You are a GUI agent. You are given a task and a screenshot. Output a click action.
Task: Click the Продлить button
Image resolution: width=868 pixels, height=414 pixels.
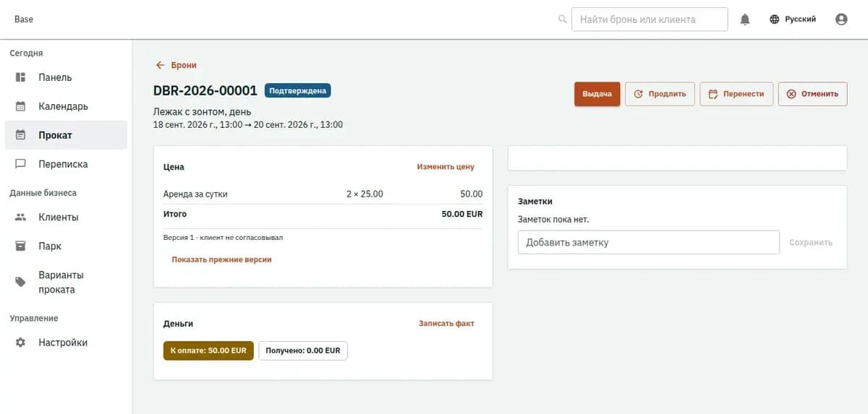[x=660, y=94]
